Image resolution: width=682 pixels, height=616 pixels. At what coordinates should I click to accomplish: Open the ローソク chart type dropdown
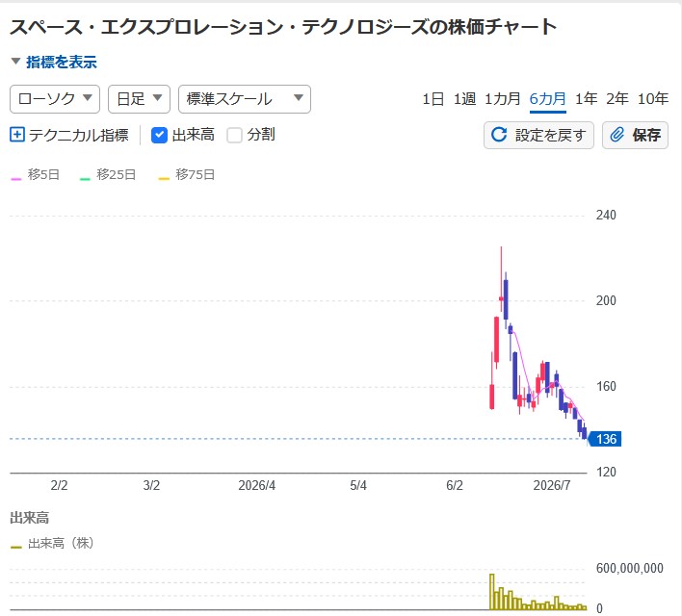coord(55,99)
